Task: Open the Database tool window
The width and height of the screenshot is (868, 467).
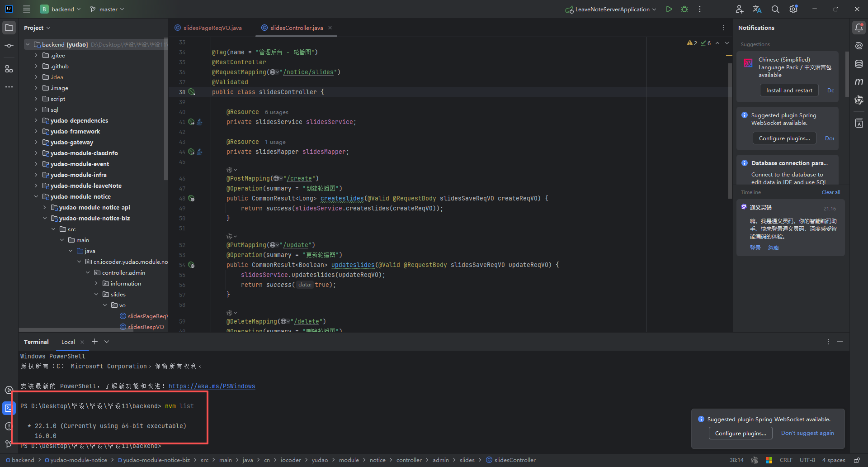Action: pyautogui.click(x=859, y=64)
